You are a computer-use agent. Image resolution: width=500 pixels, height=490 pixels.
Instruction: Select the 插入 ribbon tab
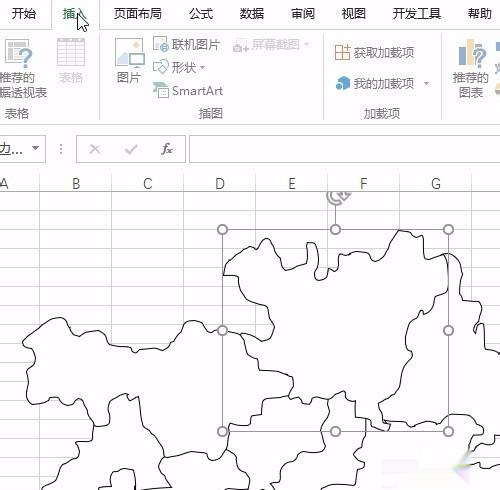(75, 14)
